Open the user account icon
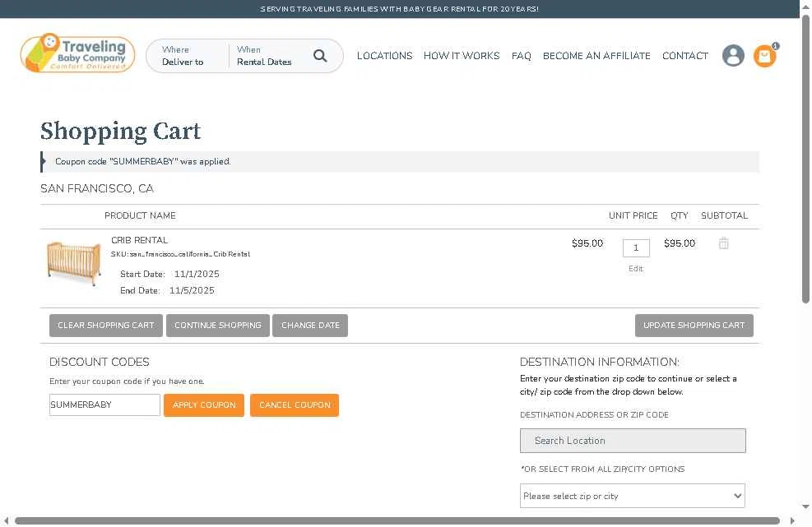 733,55
